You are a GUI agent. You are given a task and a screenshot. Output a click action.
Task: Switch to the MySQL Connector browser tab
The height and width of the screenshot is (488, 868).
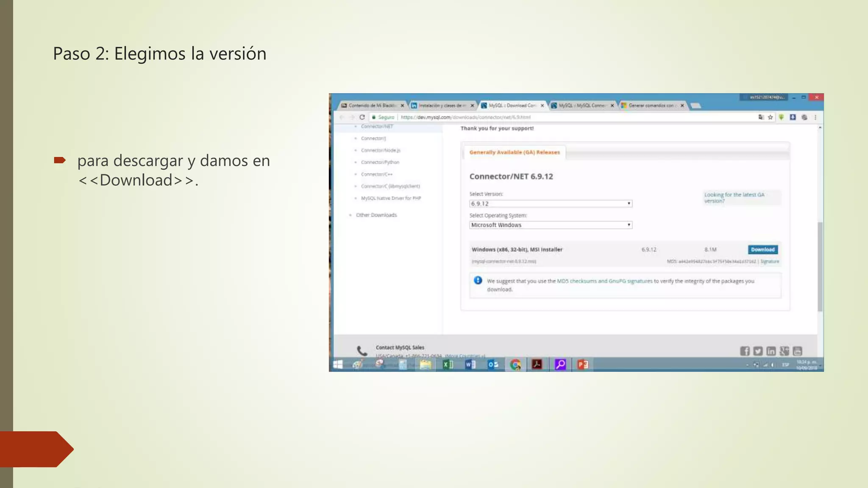click(581, 105)
